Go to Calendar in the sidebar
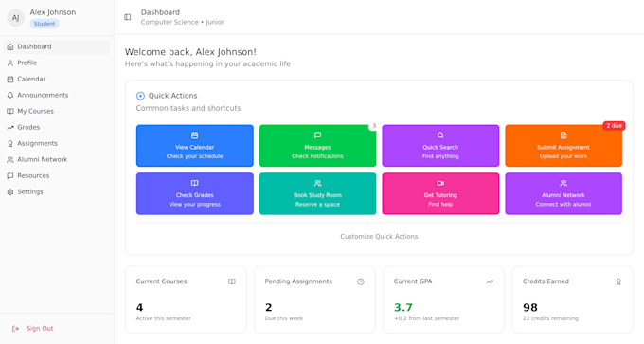 click(57, 79)
